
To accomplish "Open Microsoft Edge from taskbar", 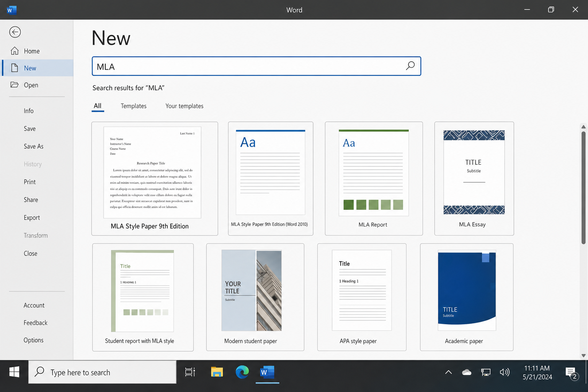I will click(242, 372).
